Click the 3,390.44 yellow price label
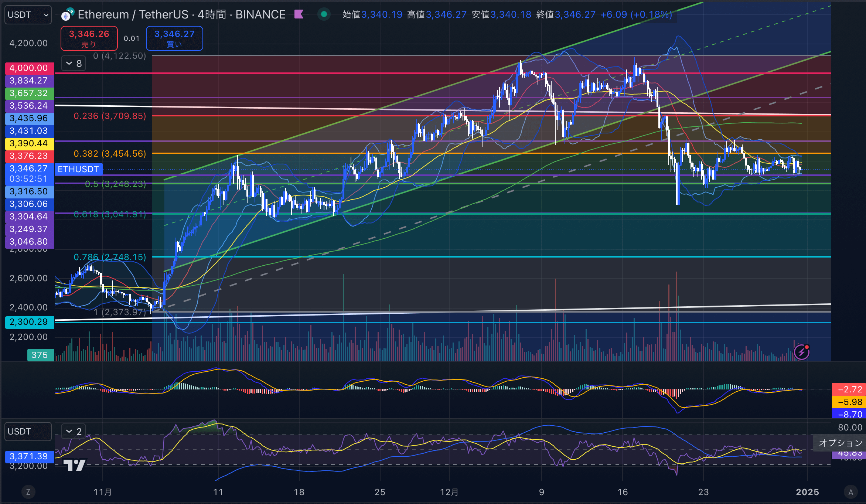866x504 pixels. 29,143
